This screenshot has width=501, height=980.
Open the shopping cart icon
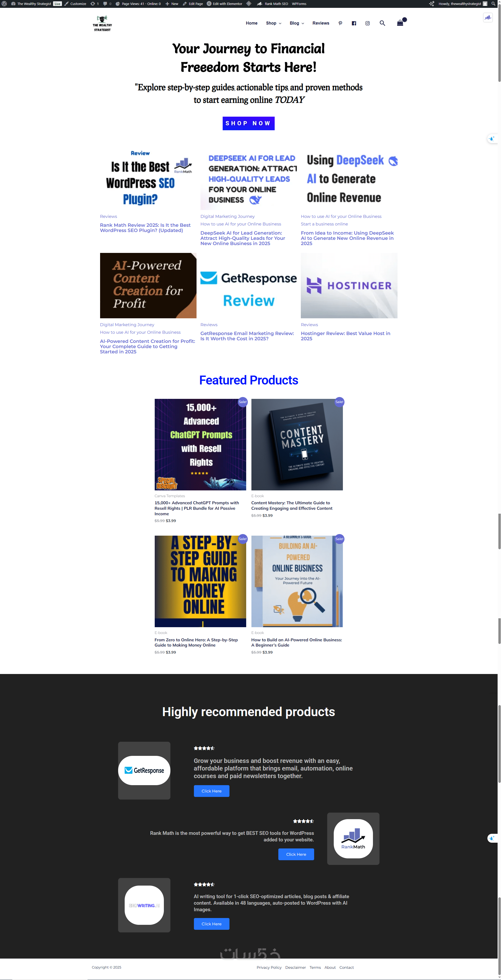tap(400, 23)
